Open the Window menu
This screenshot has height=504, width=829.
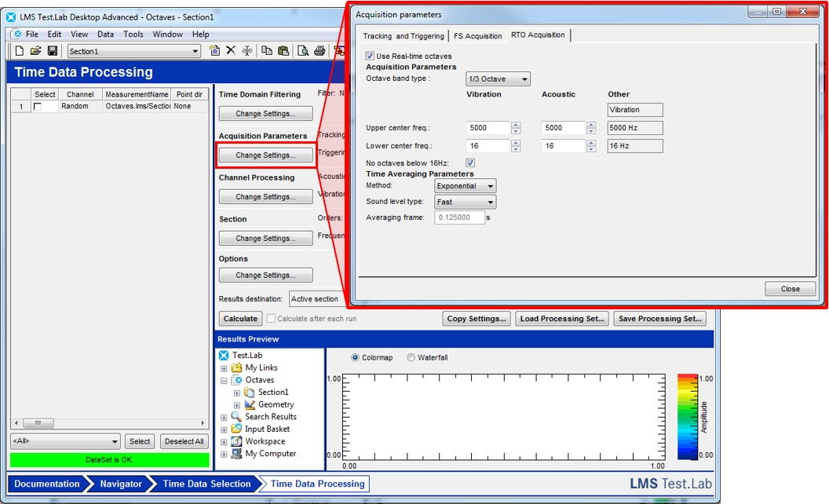[167, 34]
